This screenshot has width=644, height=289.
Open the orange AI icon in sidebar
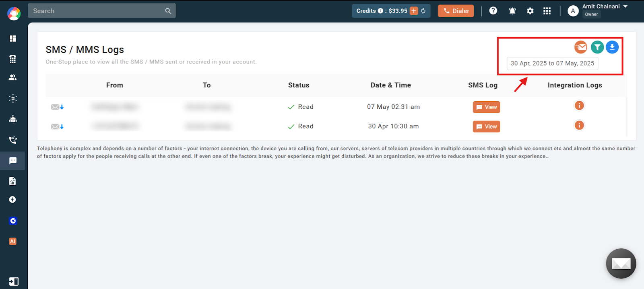[x=13, y=241]
